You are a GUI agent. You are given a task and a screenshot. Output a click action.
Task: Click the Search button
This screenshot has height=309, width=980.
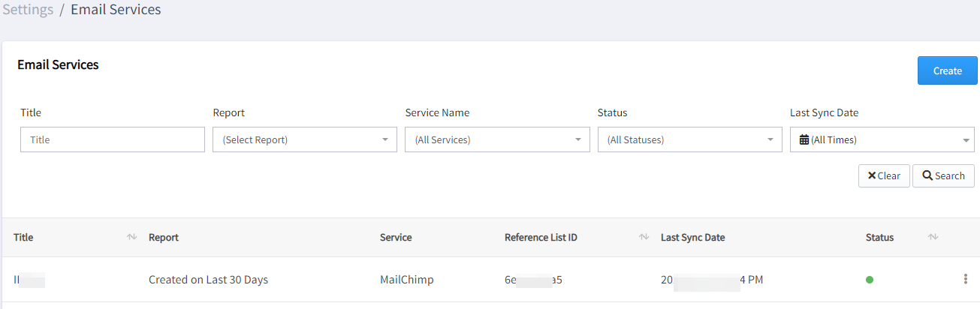(943, 175)
